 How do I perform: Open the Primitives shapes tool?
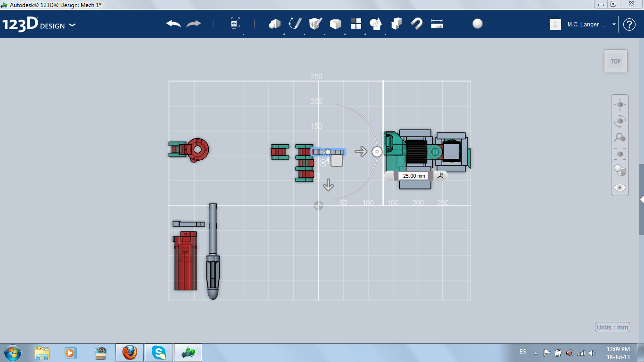coord(274,24)
